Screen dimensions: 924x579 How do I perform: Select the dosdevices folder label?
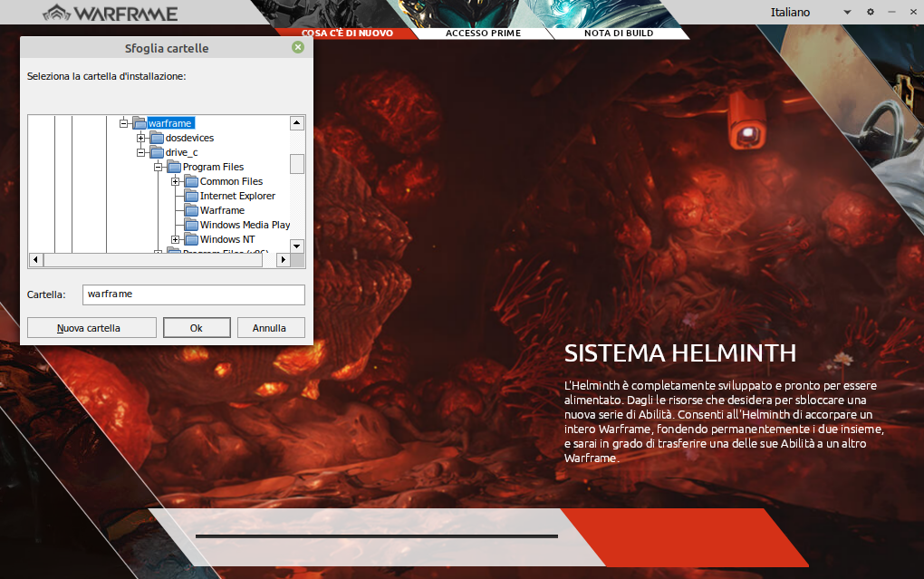[x=189, y=138]
